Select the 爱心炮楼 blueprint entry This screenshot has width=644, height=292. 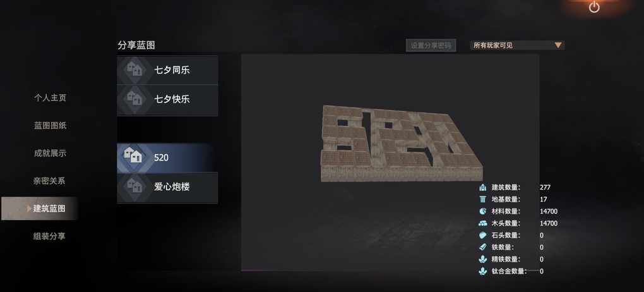167,187
